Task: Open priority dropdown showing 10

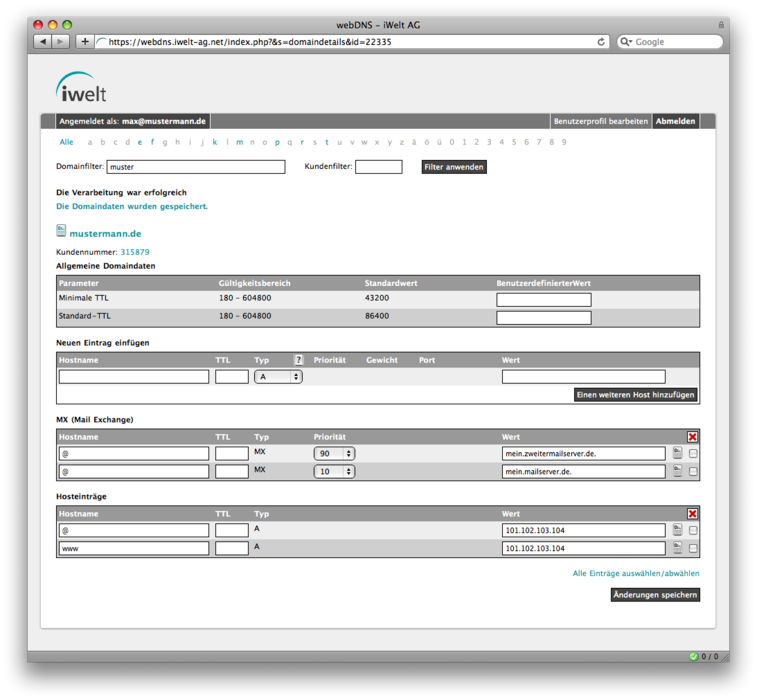Action: click(335, 471)
